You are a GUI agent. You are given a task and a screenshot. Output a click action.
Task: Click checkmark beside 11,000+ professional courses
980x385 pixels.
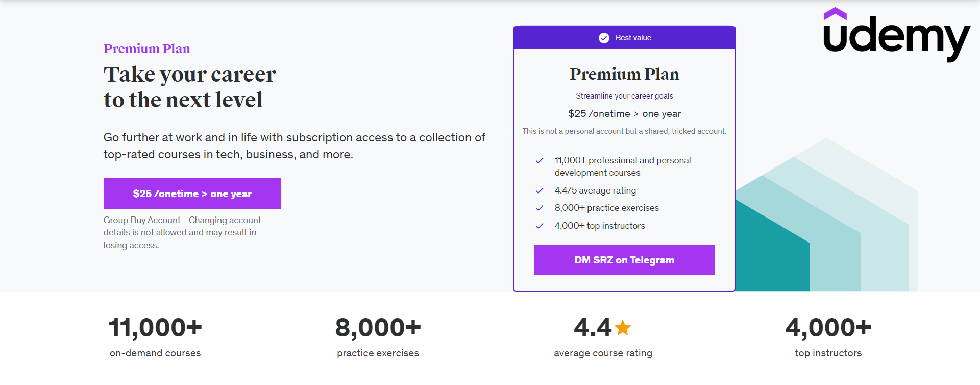(540, 160)
